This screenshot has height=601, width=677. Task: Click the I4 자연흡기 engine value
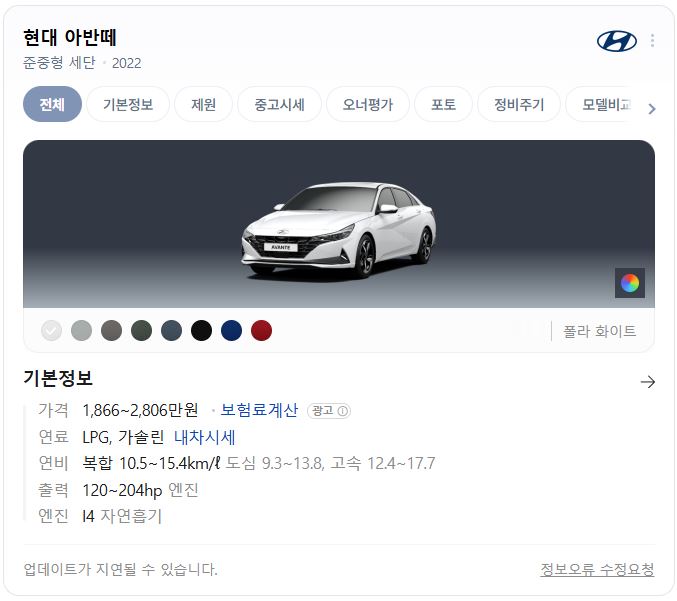click(122, 516)
